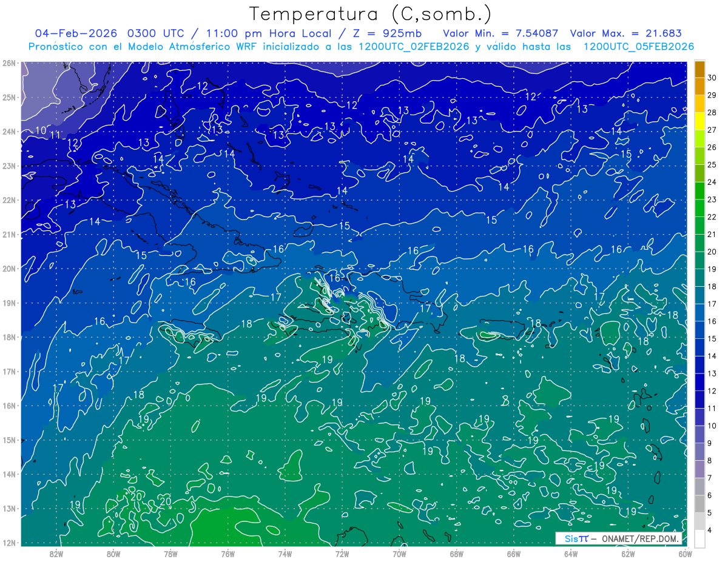This screenshot has height=562, width=728.
Task: Select the '04-Feb-2026 0300 UTC' date text
Action: pyautogui.click(x=113, y=33)
